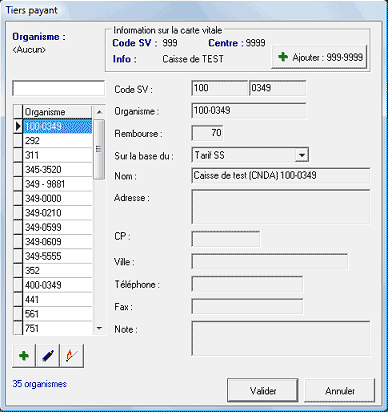Select list row 400-0349
The width and height of the screenshot is (388, 412).
coord(57,285)
